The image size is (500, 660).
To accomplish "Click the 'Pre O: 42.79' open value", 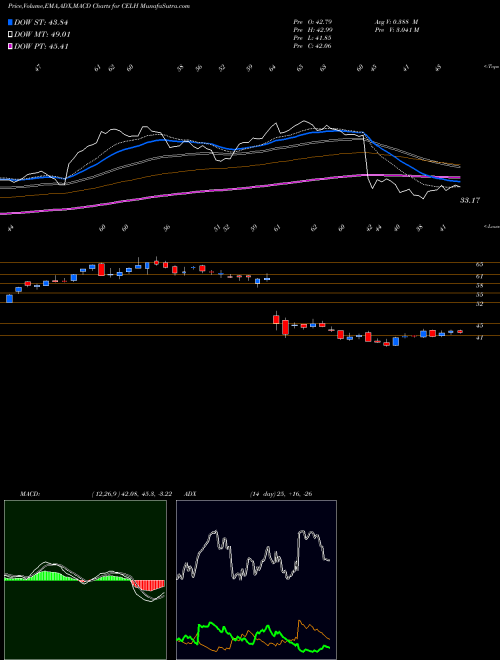I will pyautogui.click(x=313, y=21).
